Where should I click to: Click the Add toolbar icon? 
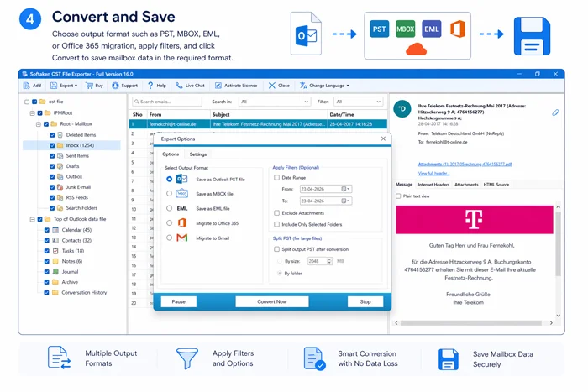click(x=27, y=86)
